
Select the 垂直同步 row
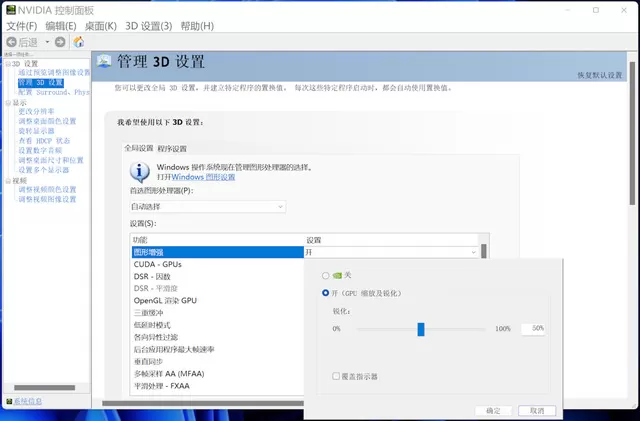tap(218, 361)
